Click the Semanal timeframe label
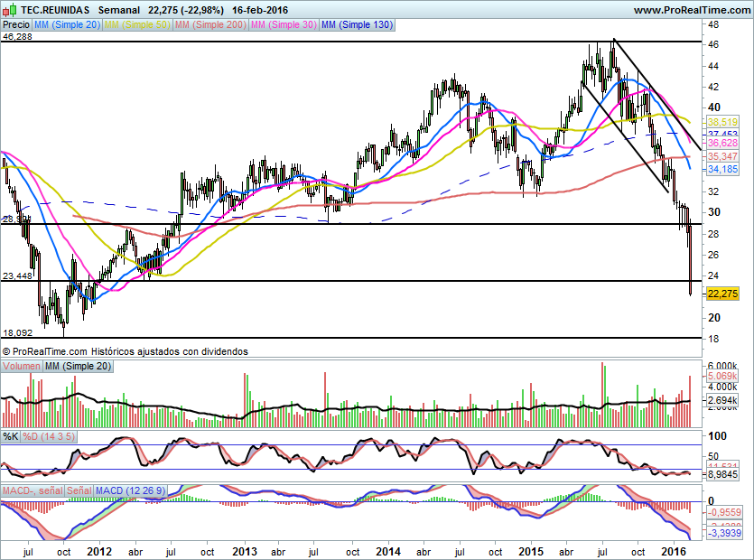This screenshot has height=560, width=754. (117, 10)
